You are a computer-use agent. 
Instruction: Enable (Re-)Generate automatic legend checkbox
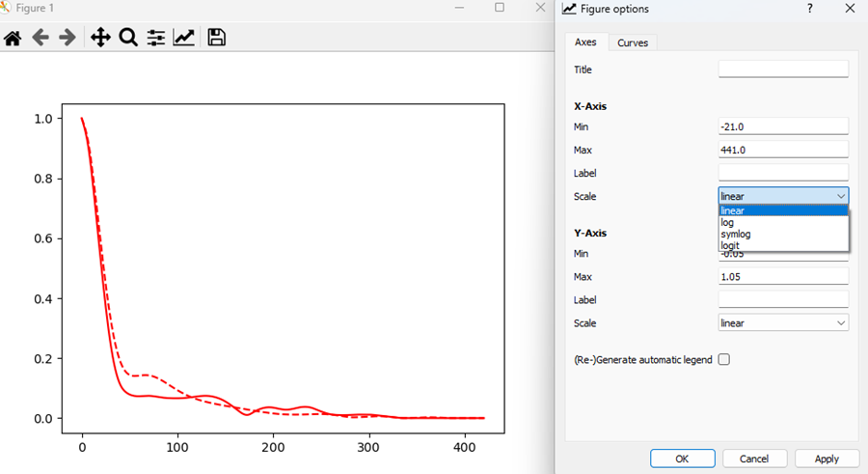pyautogui.click(x=724, y=359)
